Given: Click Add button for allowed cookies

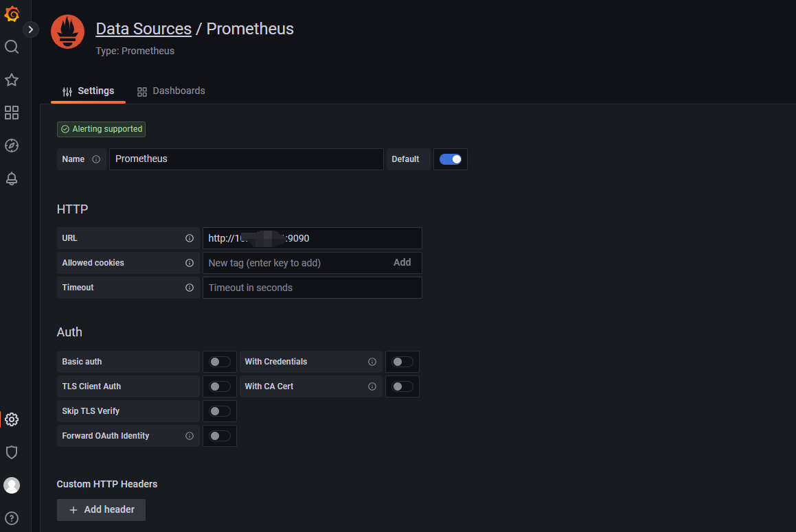Looking at the screenshot, I should click(x=402, y=262).
